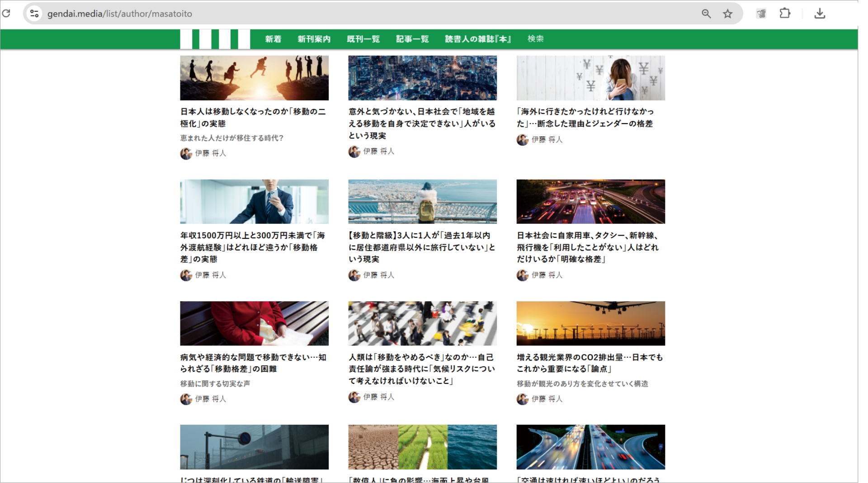Click the woman with yen symbols thumbnail
The width and height of the screenshot is (868, 483).
[591, 78]
